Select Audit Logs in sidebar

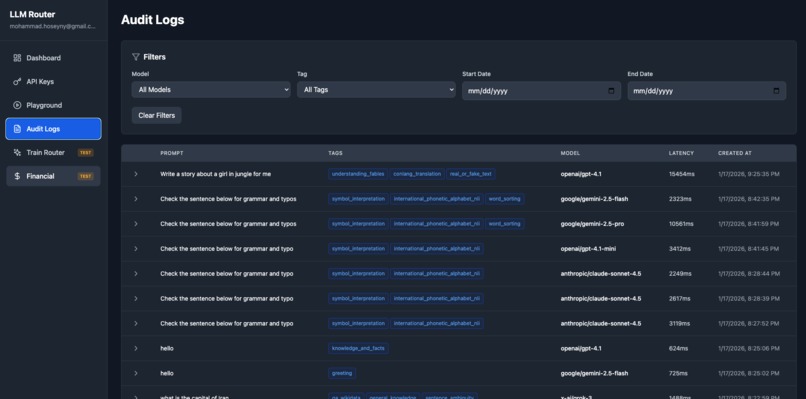pos(53,129)
